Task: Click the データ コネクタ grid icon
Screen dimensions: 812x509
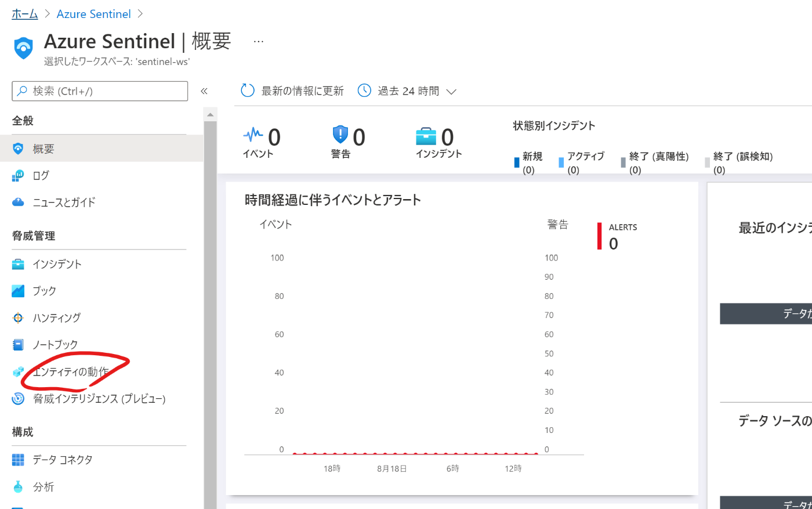Action: tap(18, 460)
